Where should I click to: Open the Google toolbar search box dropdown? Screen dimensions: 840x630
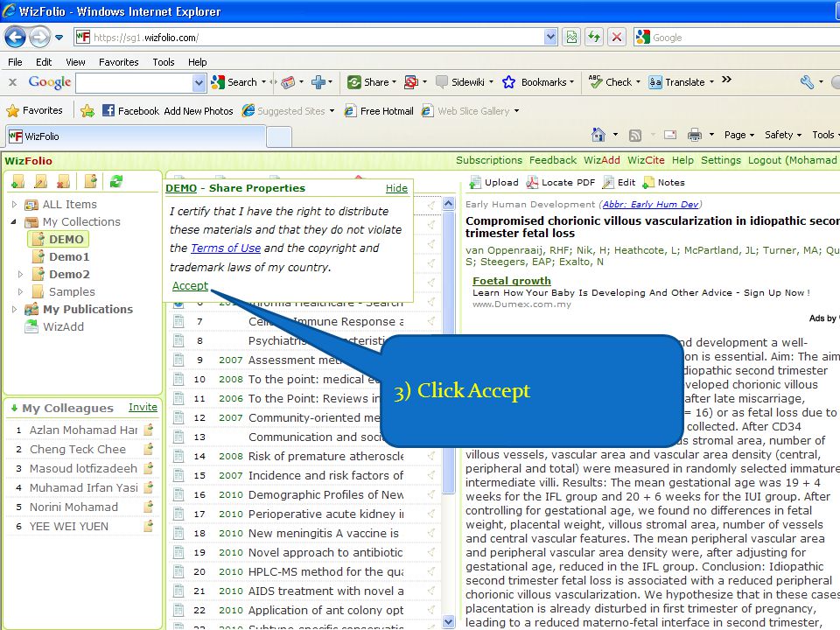[199, 82]
